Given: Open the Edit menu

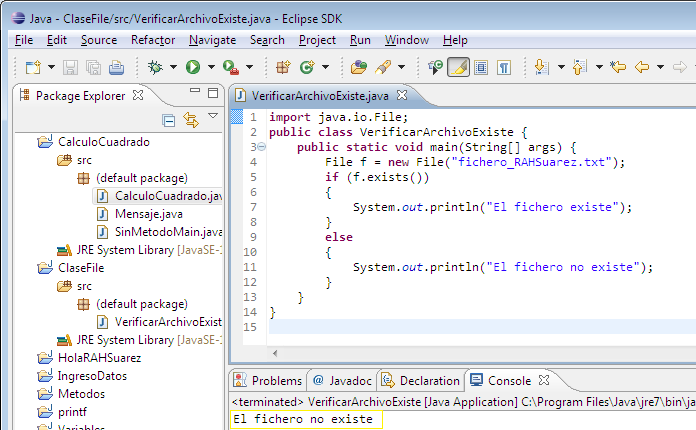Looking at the screenshot, I should pyautogui.click(x=57, y=40).
